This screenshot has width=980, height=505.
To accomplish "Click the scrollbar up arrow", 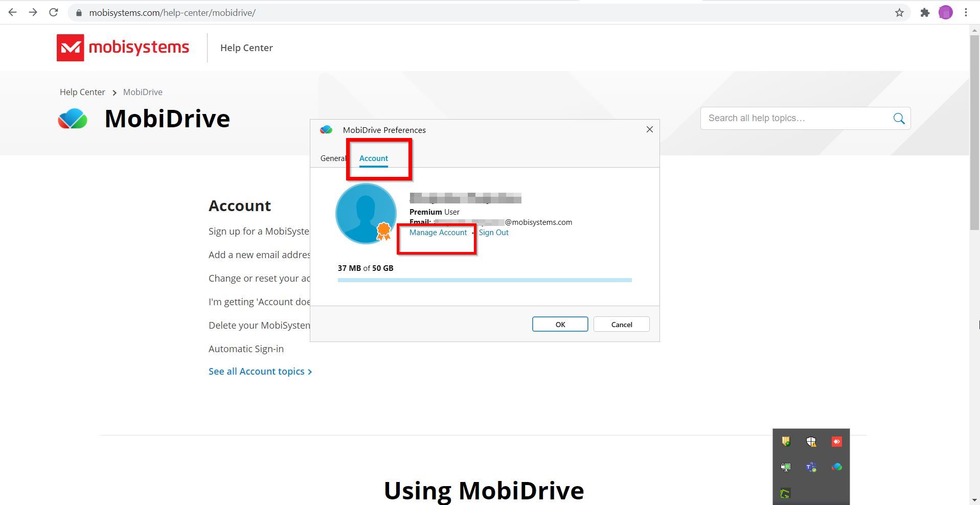I will tap(974, 30).
